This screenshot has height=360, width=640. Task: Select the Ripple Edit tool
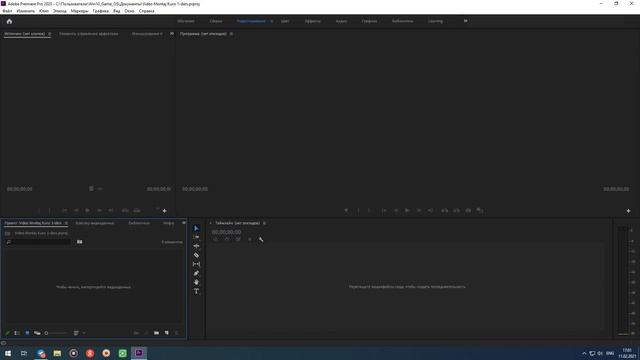pos(196,246)
